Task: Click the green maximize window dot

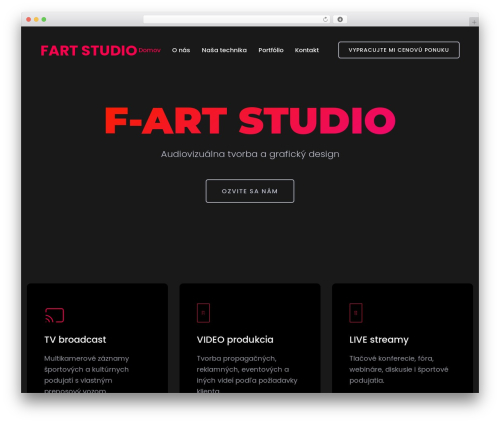Action: (44, 19)
